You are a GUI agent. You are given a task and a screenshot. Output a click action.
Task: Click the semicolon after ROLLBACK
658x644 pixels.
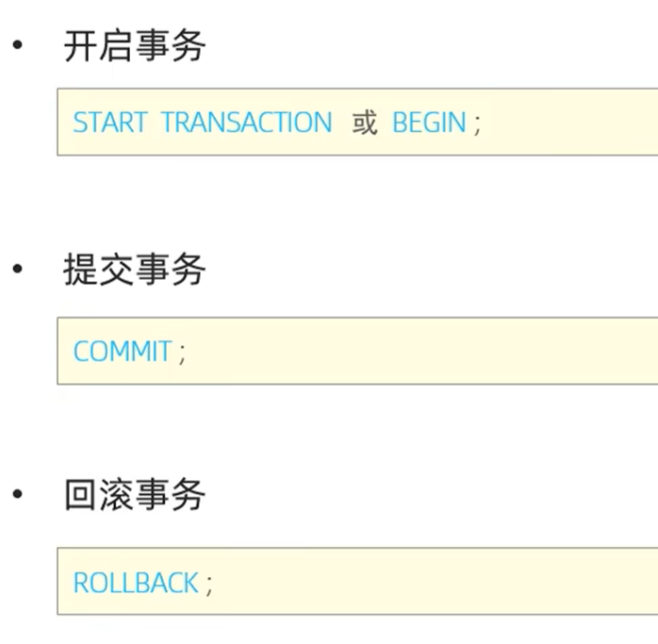pos(209,584)
